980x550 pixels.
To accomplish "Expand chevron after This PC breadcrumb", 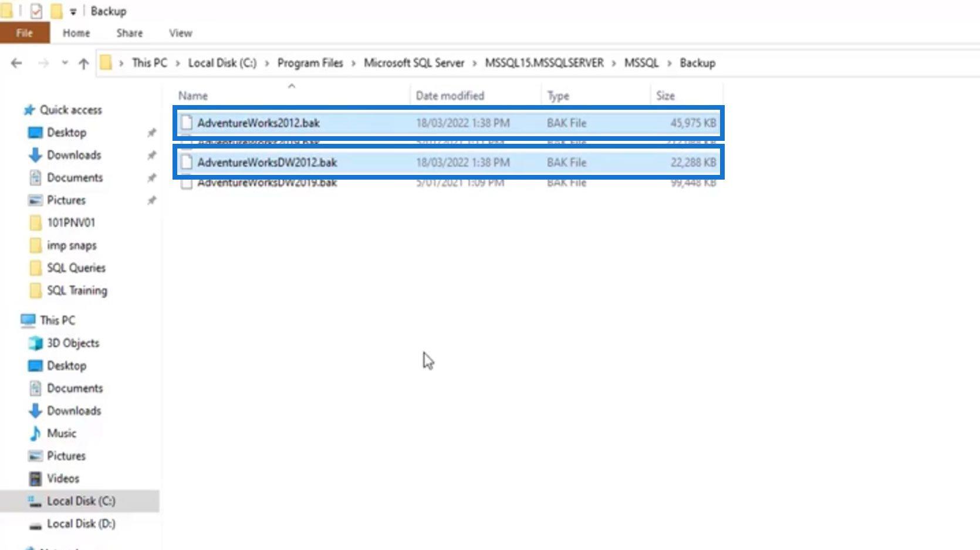I will pyautogui.click(x=177, y=63).
